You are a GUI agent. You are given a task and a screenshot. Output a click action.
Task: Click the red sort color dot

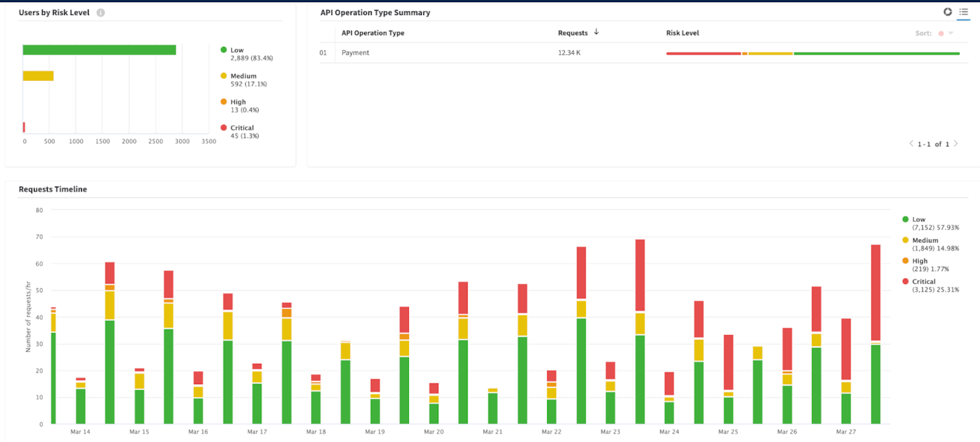coord(941,33)
